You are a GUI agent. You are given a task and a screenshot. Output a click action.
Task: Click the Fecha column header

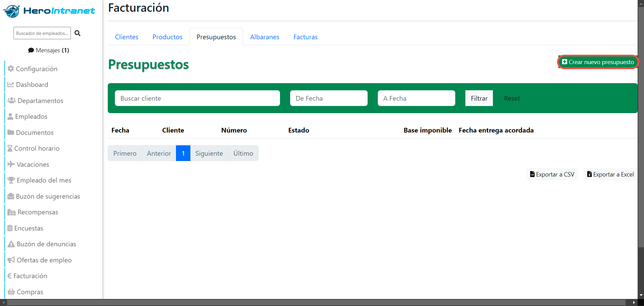tap(120, 130)
